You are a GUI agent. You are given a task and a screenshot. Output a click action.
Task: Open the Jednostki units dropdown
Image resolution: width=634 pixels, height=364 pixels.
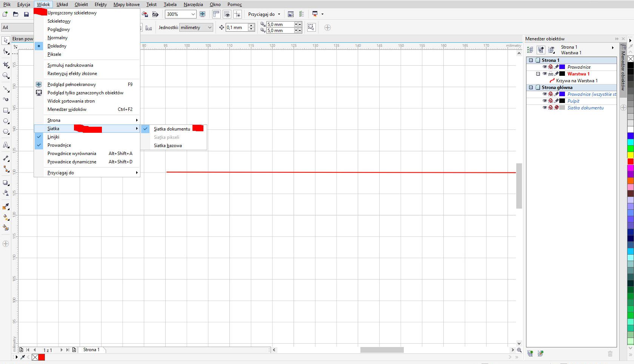click(x=210, y=28)
